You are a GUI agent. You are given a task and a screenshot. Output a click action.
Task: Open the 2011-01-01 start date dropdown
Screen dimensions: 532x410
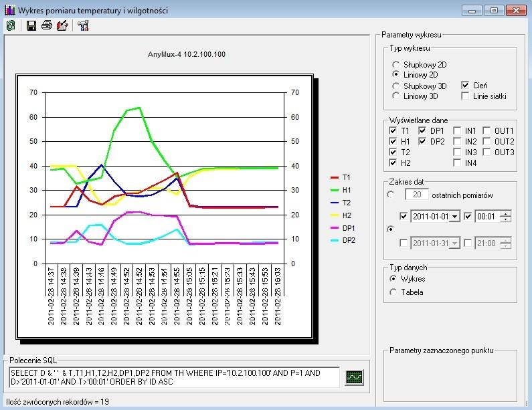tap(454, 216)
